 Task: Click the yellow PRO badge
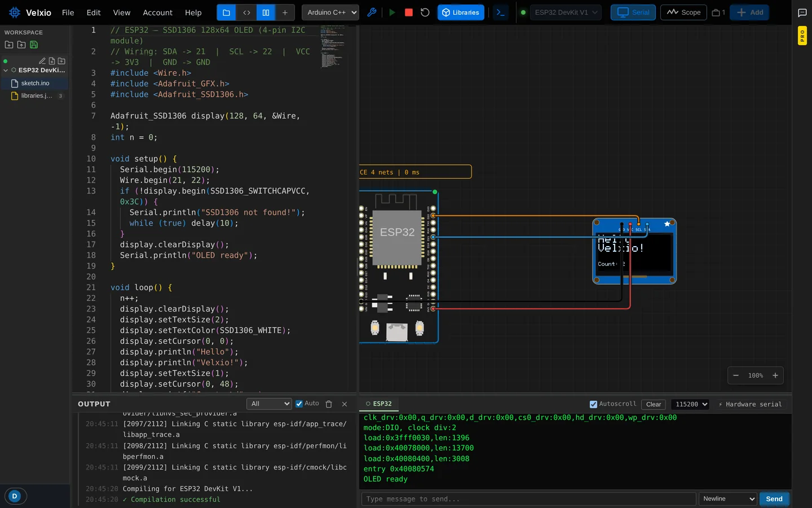point(802,36)
